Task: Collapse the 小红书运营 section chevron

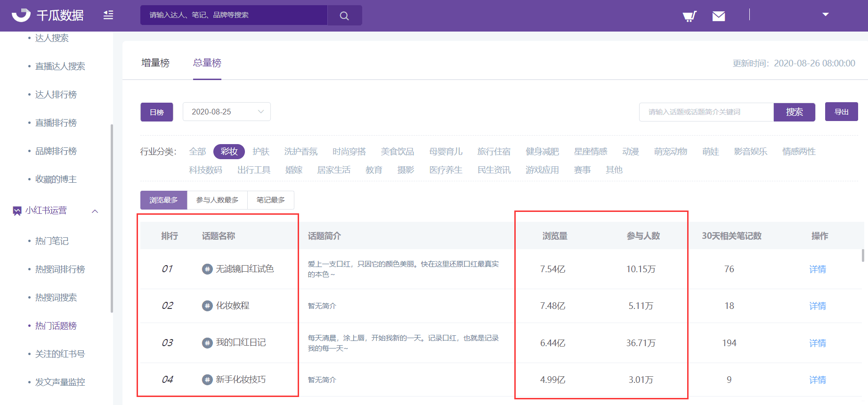Action: [95, 211]
